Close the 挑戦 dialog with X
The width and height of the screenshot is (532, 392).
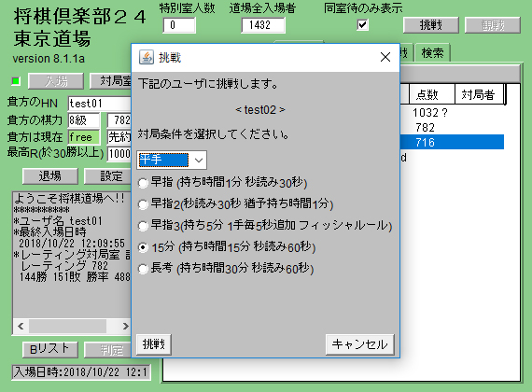click(385, 57)
